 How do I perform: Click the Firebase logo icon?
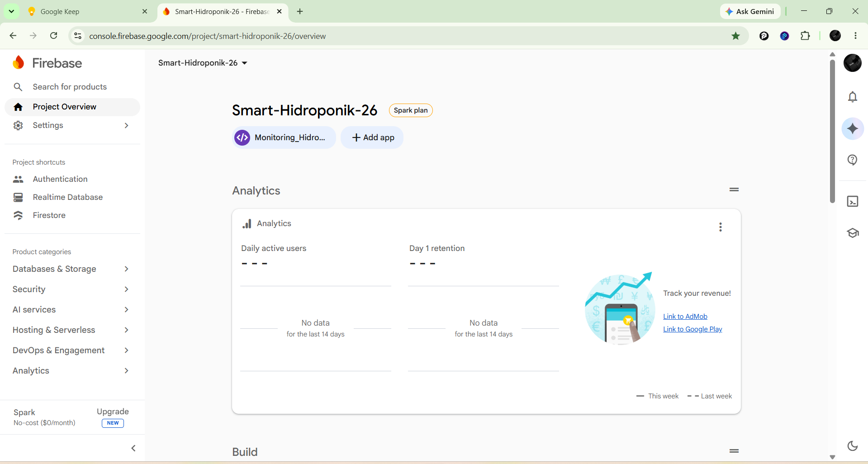coord(19,63)
